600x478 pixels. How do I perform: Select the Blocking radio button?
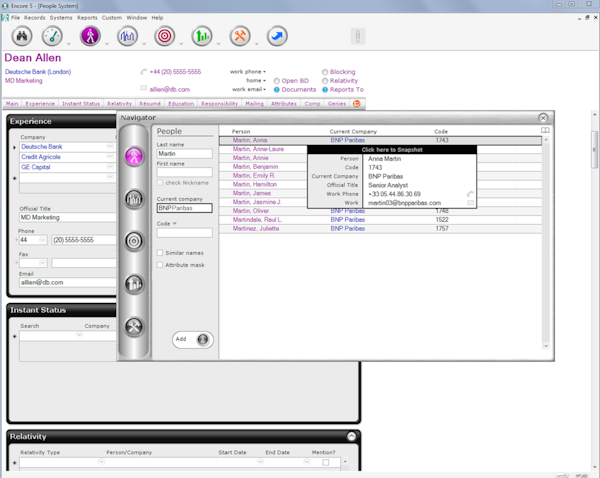325,72
